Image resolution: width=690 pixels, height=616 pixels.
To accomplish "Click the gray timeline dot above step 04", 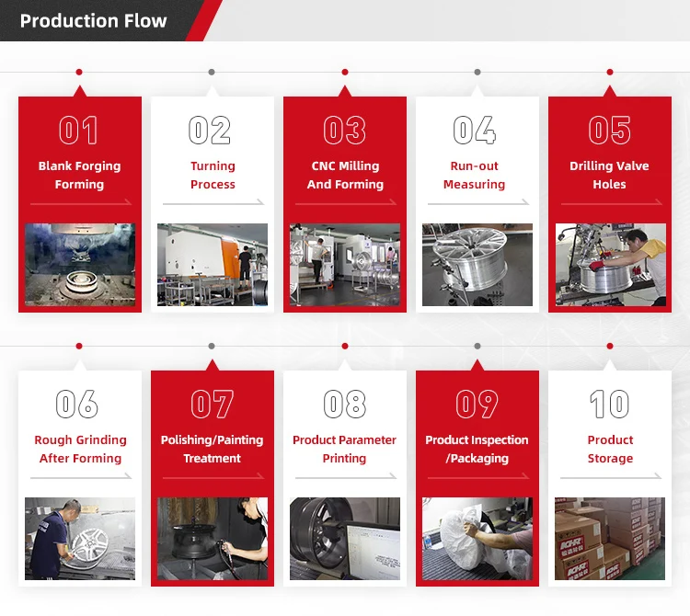I will click(477, 72).
